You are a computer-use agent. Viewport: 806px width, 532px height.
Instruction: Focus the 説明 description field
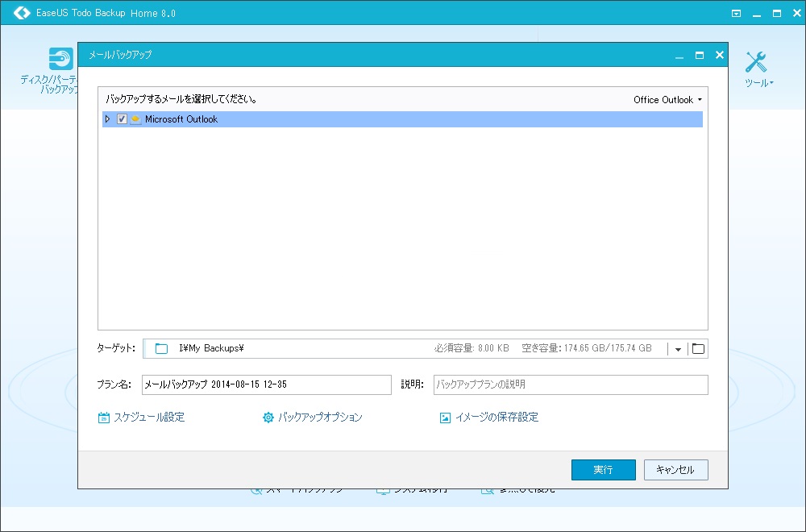(571, 384)
